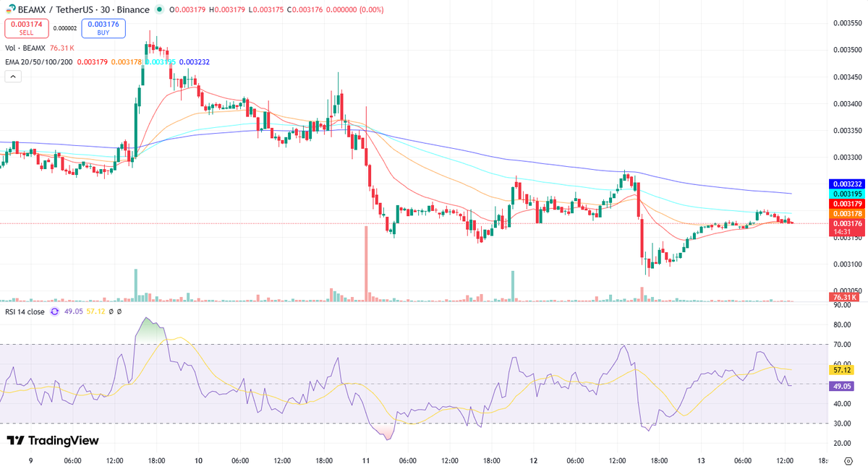This screenshot has width=868, height=469.
Task: Click the orange EMA 50 legend value 0.003178
Action: pos(127,62)
